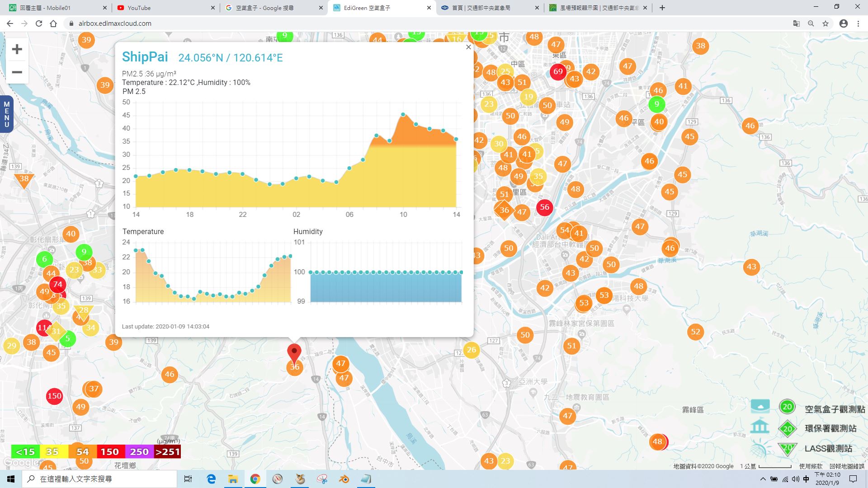868x488 pixels.
Task: Switch to Mobile01 browser tab
Action: (57, 8)
